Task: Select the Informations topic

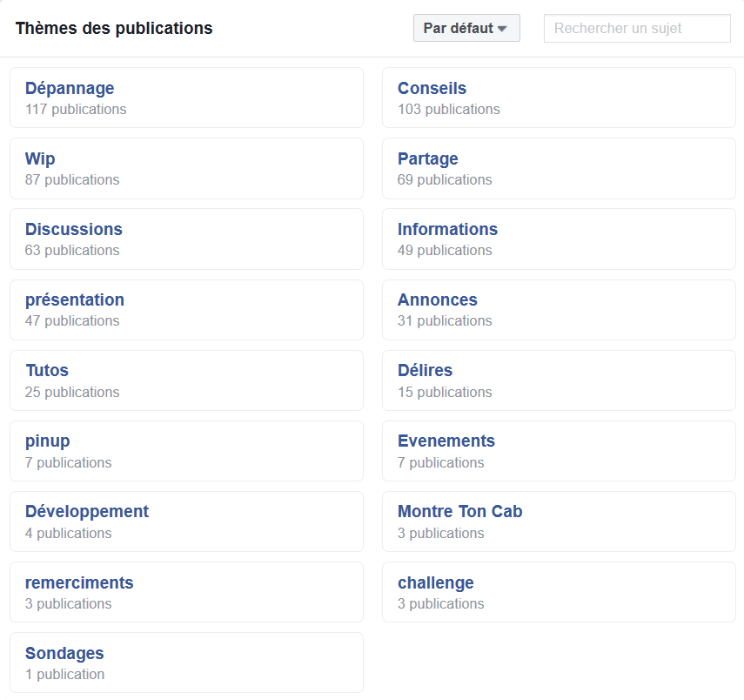Action: tap(447, 230)
